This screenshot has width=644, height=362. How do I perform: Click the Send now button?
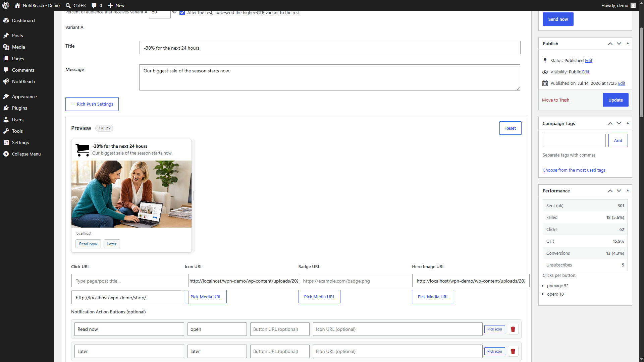tap(558, 19)
